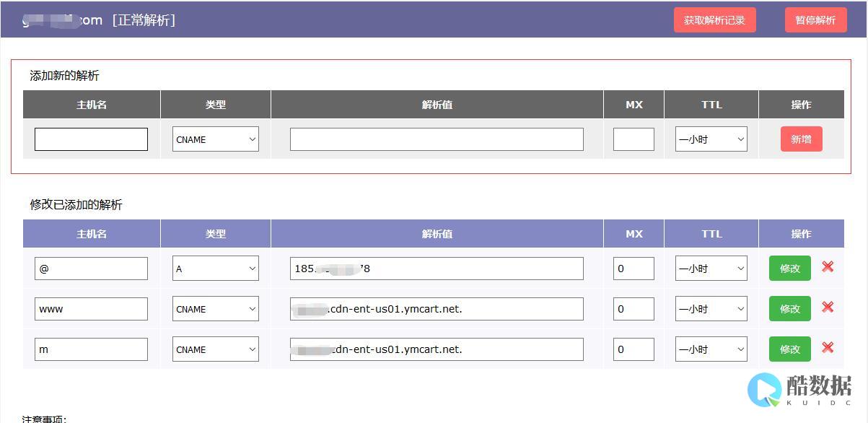
Task: Delete the @ A record with red X
Action: click(x=828, y=266)
